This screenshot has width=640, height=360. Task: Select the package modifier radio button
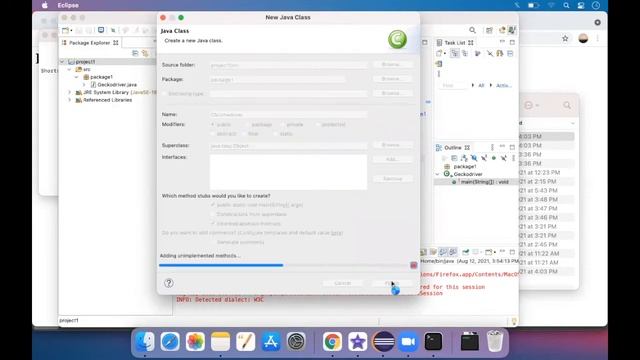pyautogui.click(x=248, y=124)
